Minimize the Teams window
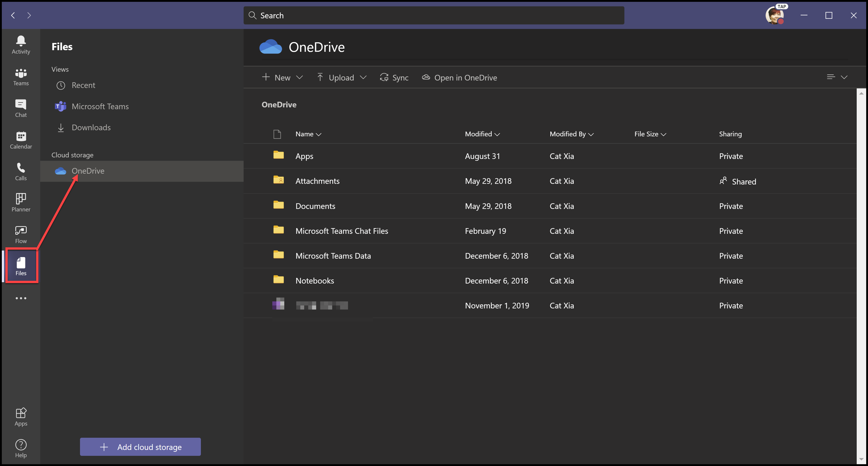This screenshot has height=466, width=868. pos(804,15)
